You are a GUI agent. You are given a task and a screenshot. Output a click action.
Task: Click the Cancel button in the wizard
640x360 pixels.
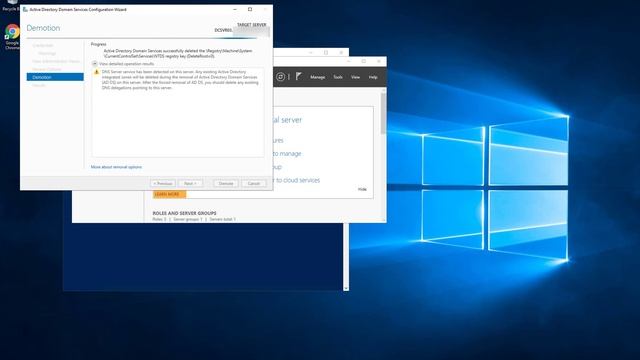(253, 184)
